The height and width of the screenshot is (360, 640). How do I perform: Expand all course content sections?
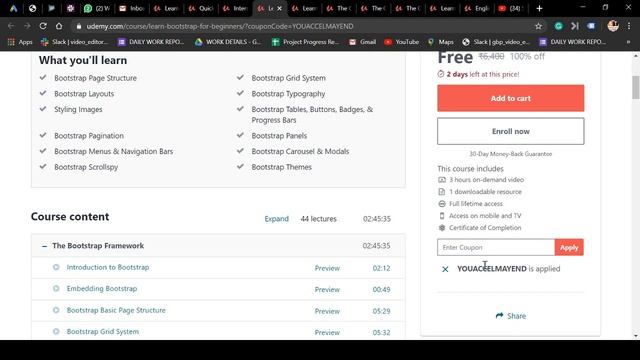tap(276, 219)
